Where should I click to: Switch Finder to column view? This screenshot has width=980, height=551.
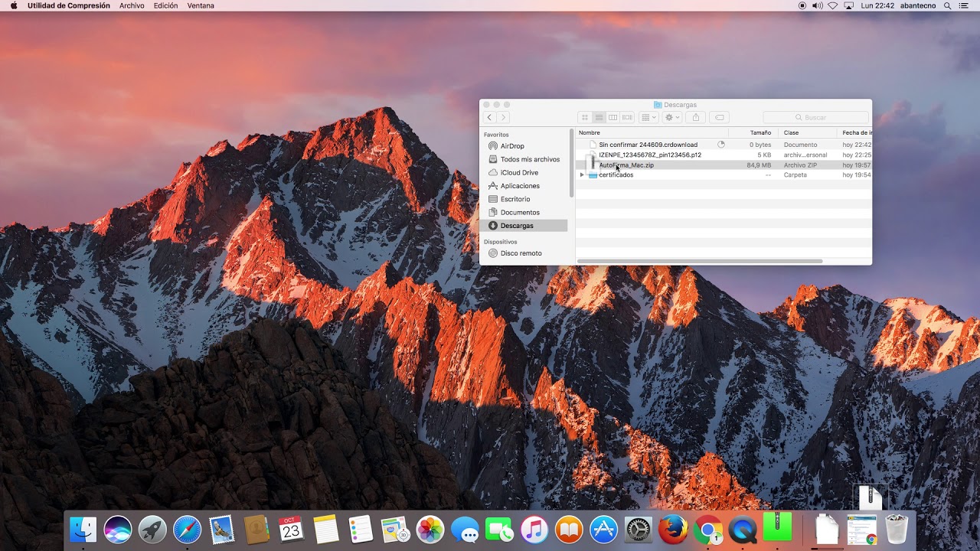pyautogui.click(x=613, y=117)
